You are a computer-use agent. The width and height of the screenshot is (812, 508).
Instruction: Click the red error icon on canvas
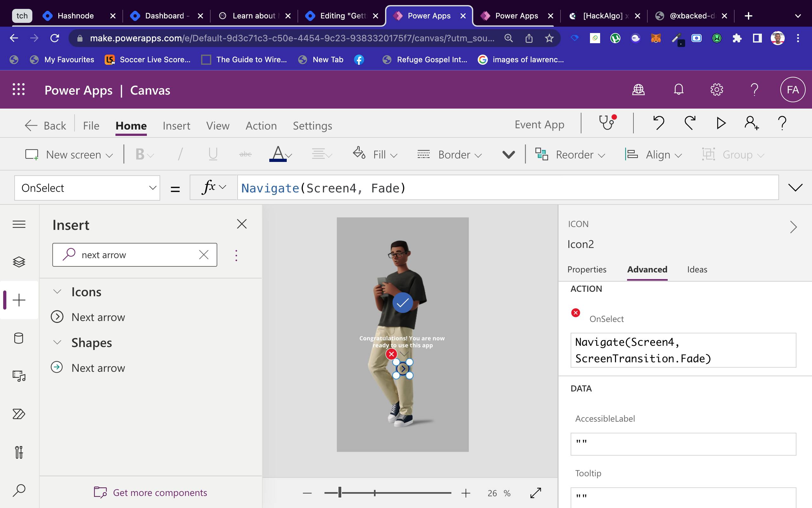[391, 354]
